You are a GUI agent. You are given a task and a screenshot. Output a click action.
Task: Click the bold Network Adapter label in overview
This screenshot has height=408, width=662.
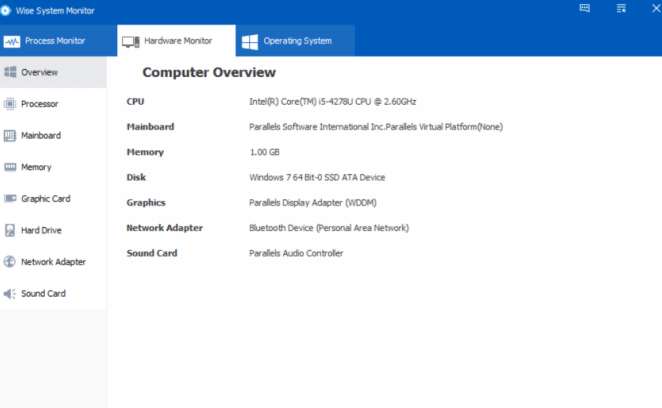[x=164, y=228]
